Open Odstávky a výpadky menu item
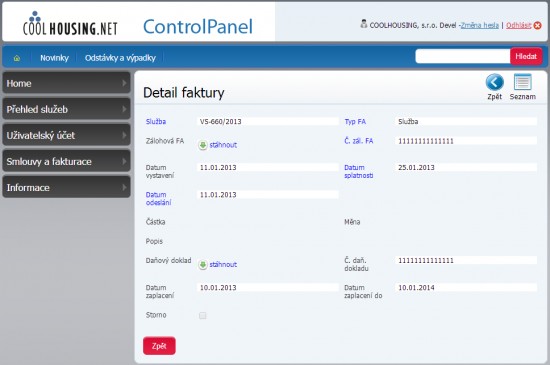Viewport: 550px width, 365px height. click(120, 58)
